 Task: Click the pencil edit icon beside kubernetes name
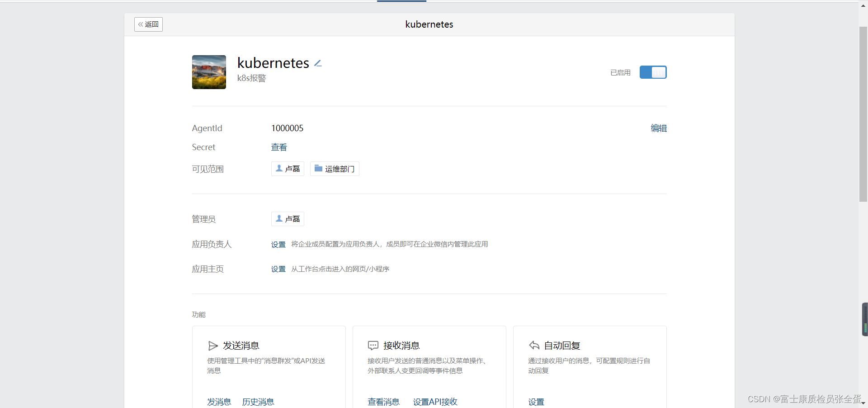(318, 63)
